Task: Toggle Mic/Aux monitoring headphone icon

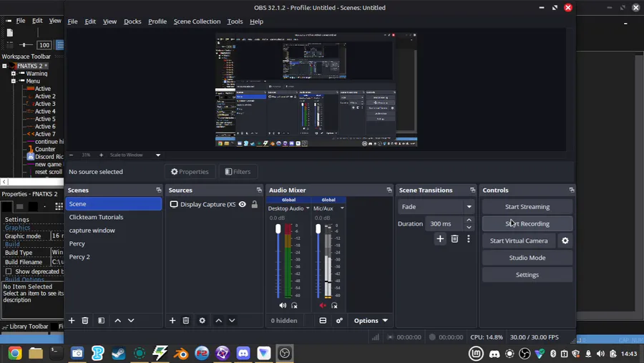Action: (334, 306)
